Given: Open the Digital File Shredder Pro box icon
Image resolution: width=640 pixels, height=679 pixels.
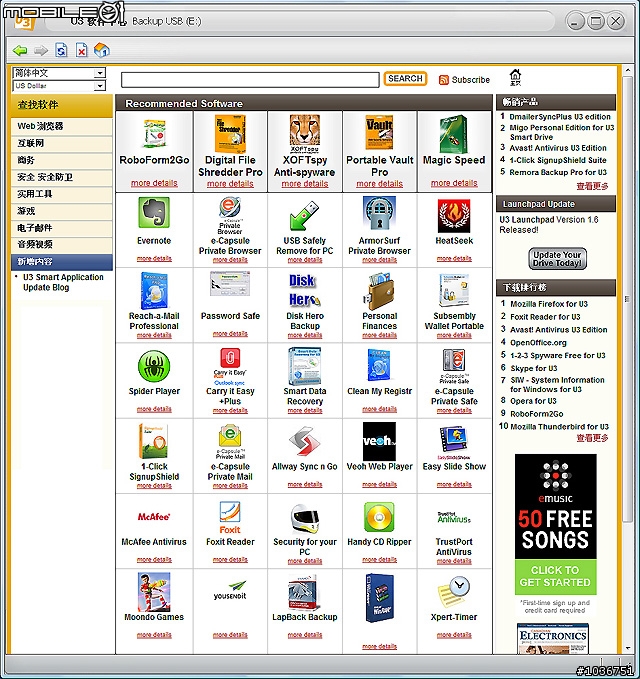Looking at the screenshot, I should [230, 134].
